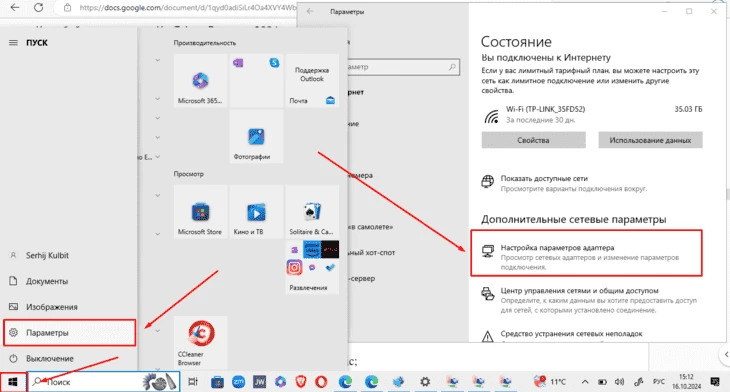
Task: Launch the Solitaire & Ca... tile
Action: point(312,212)
